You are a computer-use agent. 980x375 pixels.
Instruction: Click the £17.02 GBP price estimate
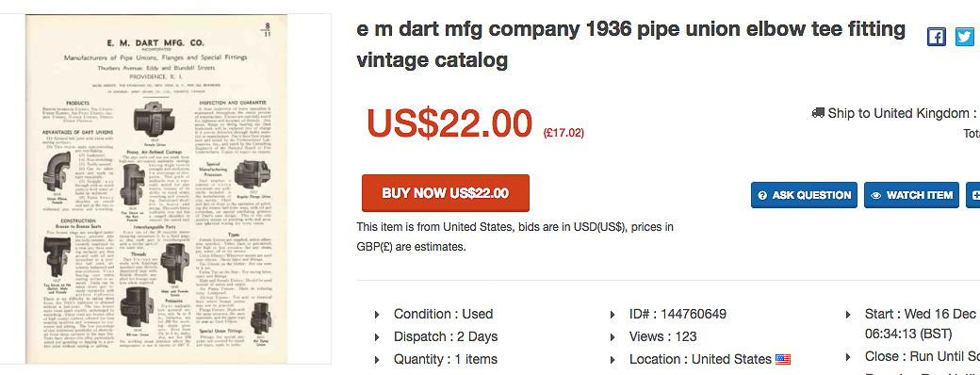(x=563, y=133)
